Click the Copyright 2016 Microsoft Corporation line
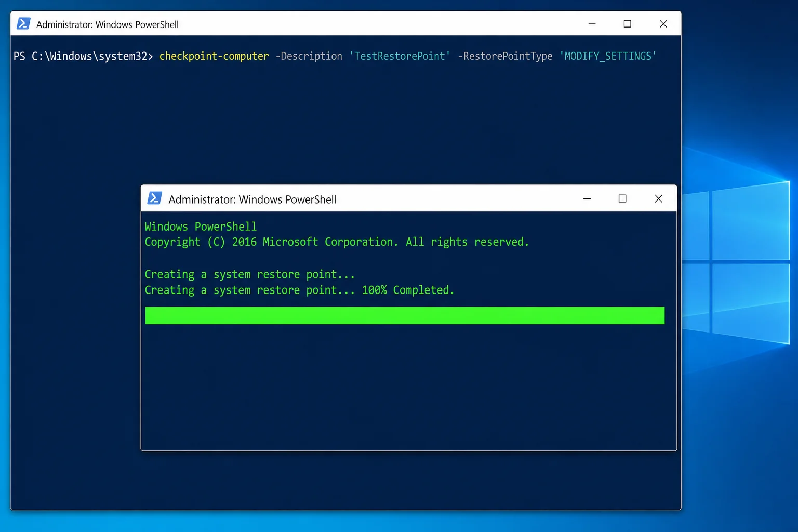This screenshot has width=798, height=532. pos(337,242)
